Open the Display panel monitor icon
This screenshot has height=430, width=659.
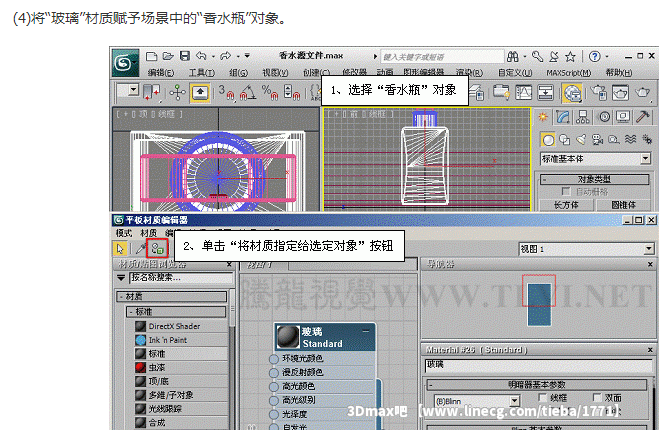coord(623,117)
